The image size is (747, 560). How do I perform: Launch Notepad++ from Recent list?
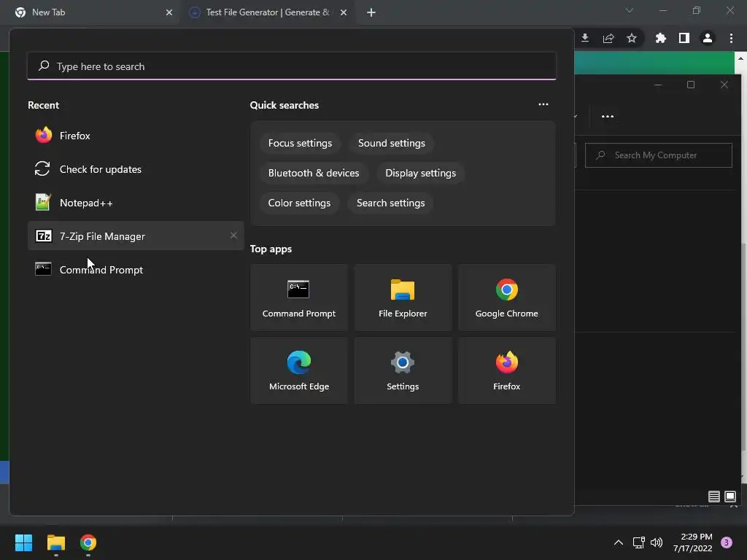[135, 203]
